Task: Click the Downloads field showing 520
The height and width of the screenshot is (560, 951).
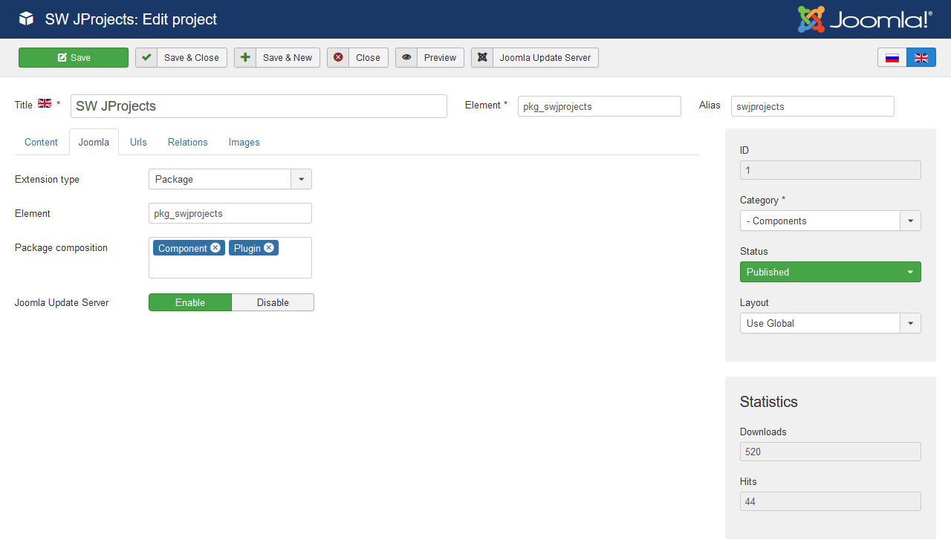Action: [x=831, y=452]
